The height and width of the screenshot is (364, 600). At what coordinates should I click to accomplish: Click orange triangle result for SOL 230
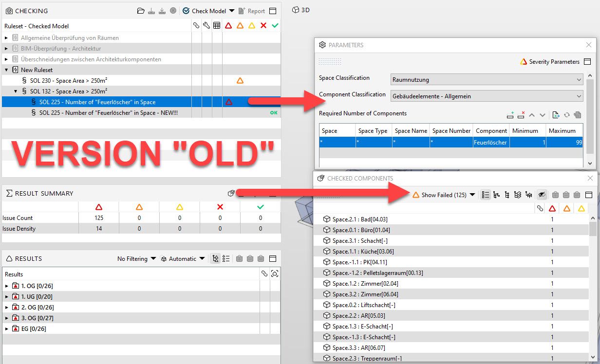click(240, 80)
